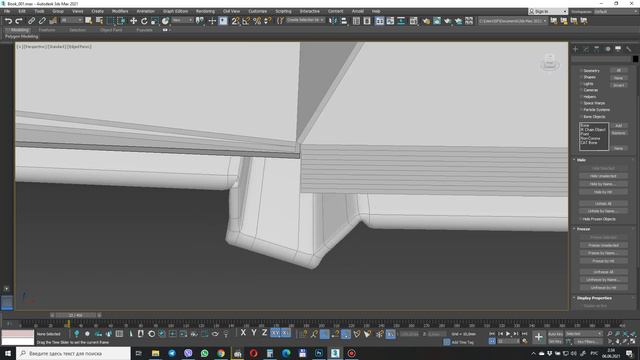
Task: Click Render Production teapot icon
Action: 448,21
